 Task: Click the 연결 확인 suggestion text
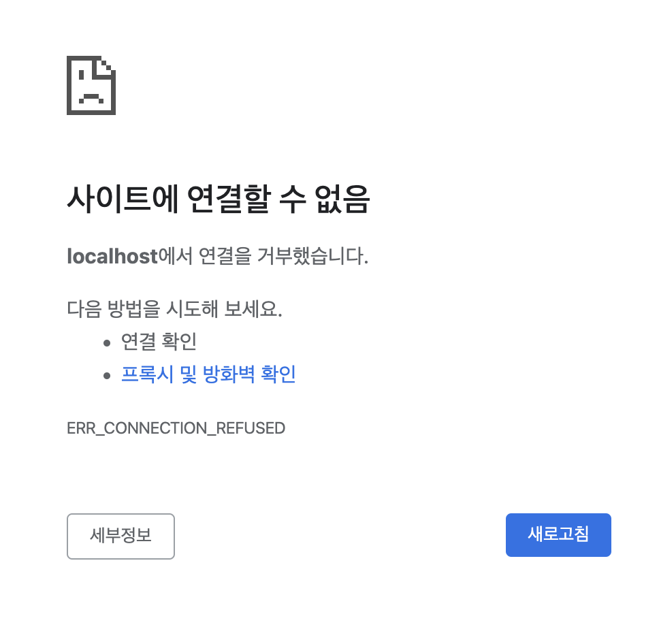coord(159,341)
